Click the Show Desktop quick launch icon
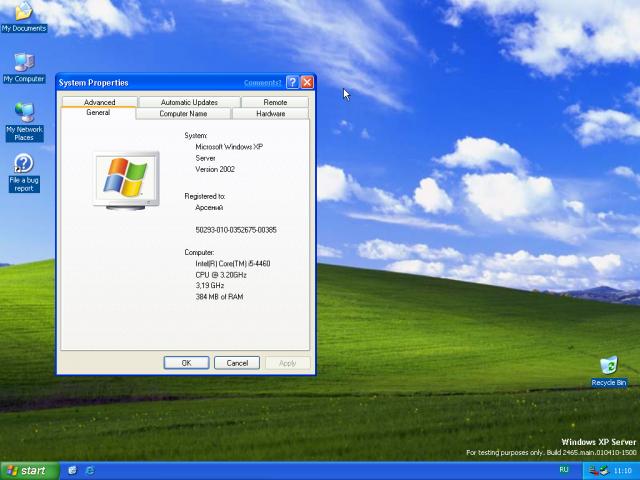This screenshot has height=480, width=640. point(72,471)
